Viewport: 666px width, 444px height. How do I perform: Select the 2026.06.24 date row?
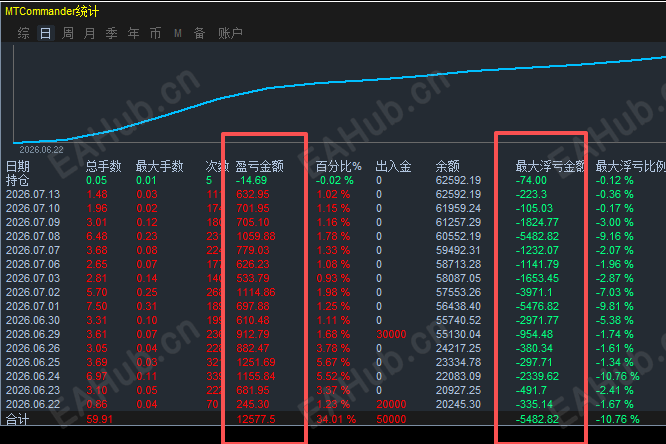(333, 376)
